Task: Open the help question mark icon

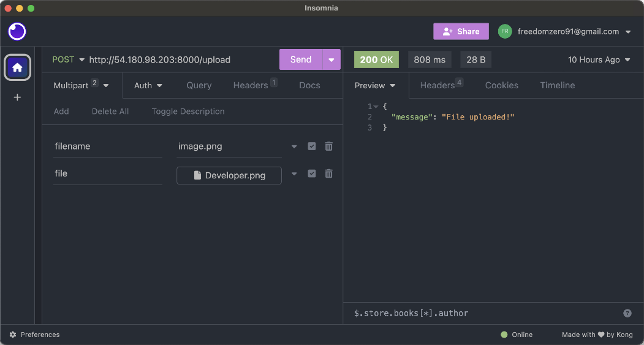Action: point(627,313)
